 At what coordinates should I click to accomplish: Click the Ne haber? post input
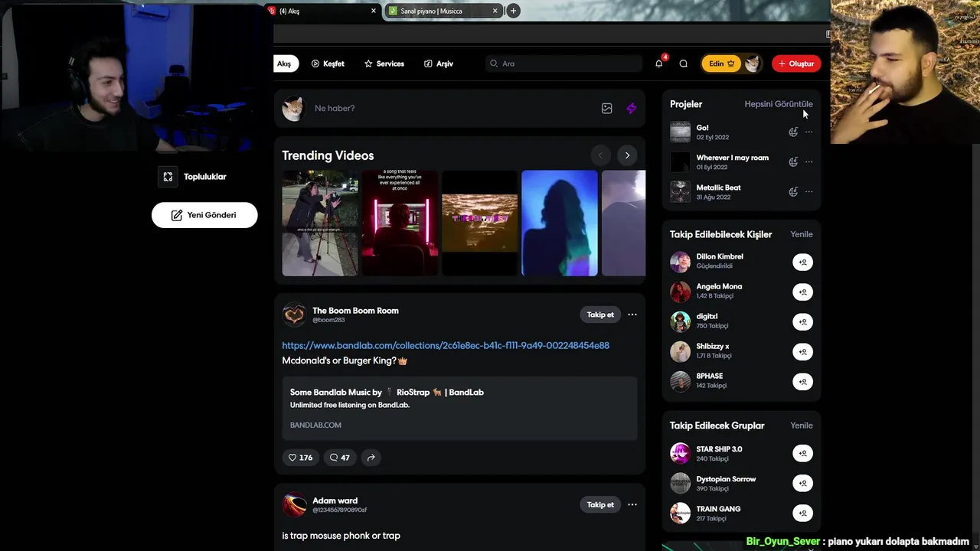tap(452, 109)
